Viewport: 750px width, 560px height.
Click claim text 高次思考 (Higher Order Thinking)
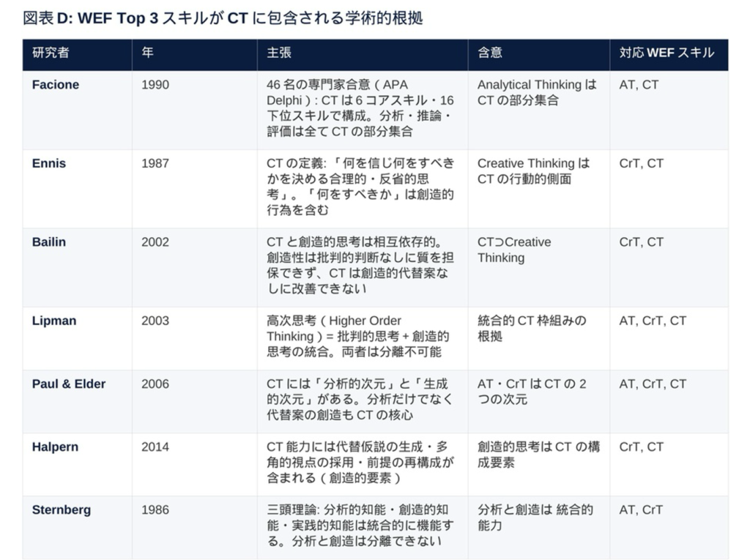coord(357,336)
